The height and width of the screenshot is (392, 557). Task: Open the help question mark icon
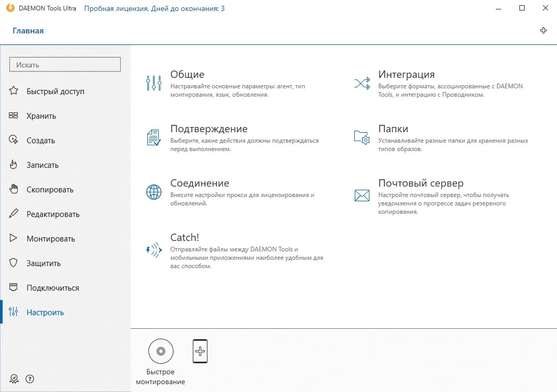point(30,379)
